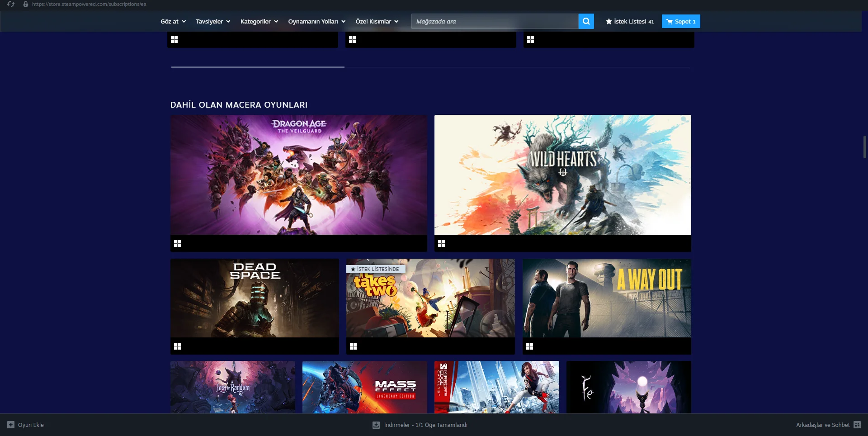Expand the Göz at dropdown
Screen dimensions: 868x436
pos(173,21)
